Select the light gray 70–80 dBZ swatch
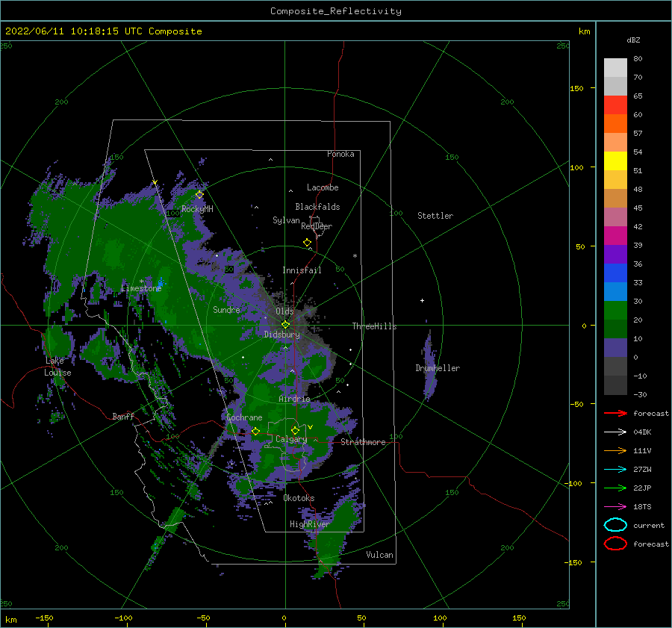 615,68
